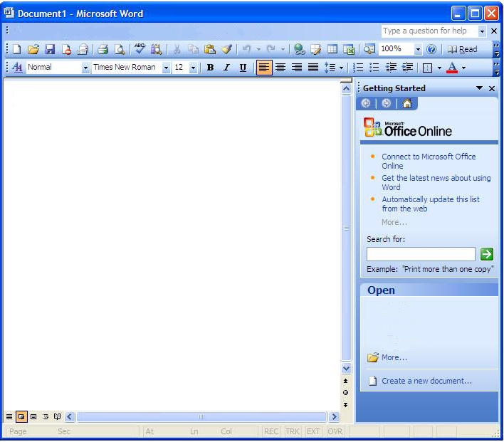
Task: Save the document with the floppy disk icon
Action: point(50,49)
